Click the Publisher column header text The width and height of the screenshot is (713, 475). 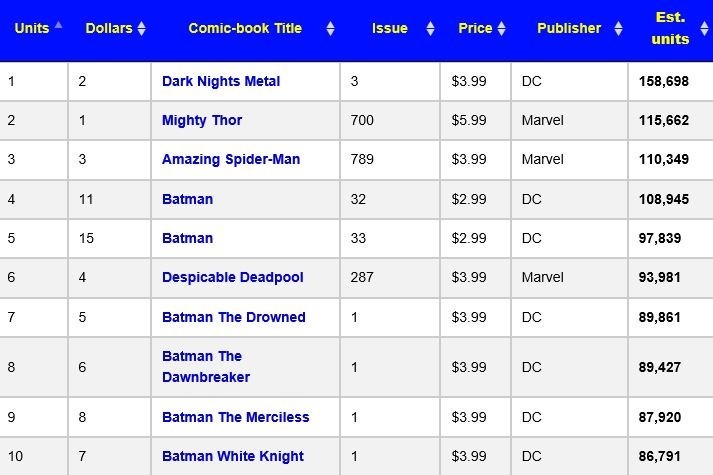click(x=569, y=28)
